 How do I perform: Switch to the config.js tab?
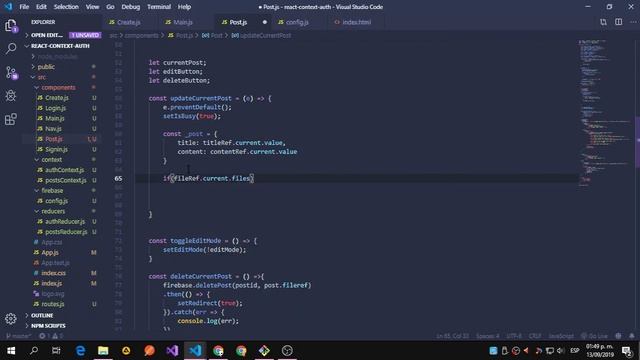pos(297,22)
